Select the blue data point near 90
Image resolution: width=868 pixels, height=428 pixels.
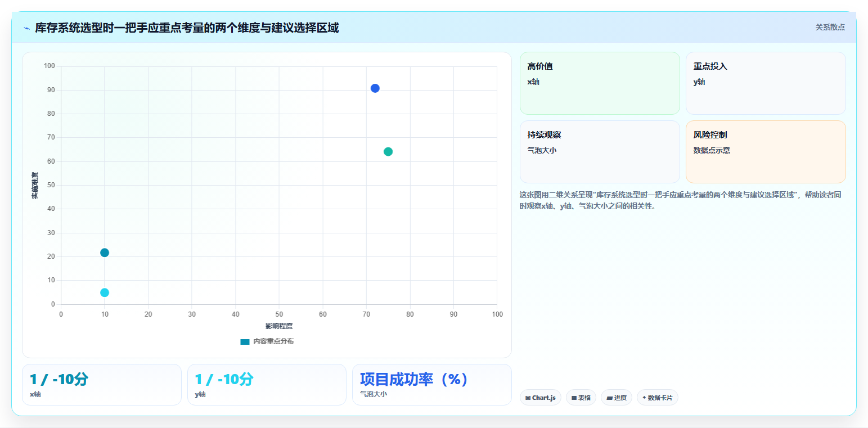tap(375, 88)
